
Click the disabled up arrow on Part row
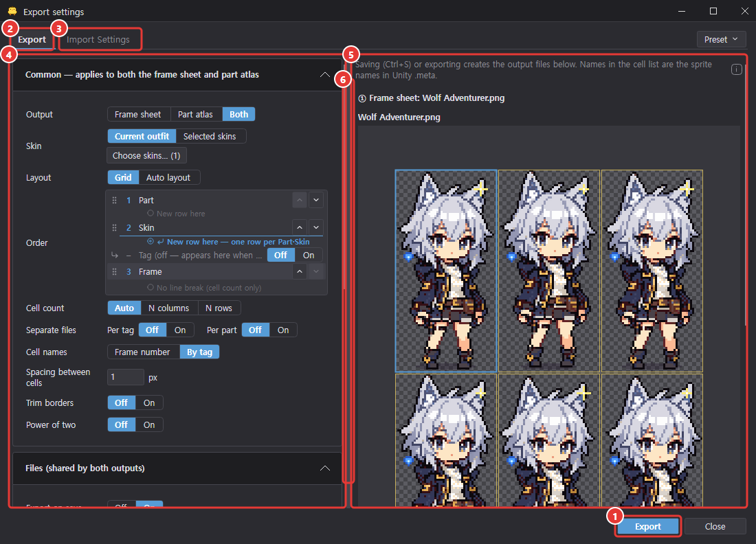(300, 199)
